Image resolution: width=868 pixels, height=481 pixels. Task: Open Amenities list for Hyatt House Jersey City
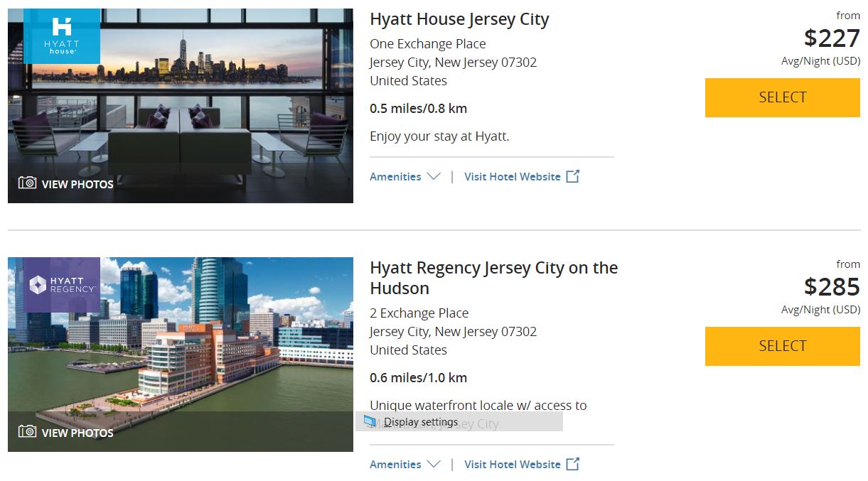tap(405, 177)
